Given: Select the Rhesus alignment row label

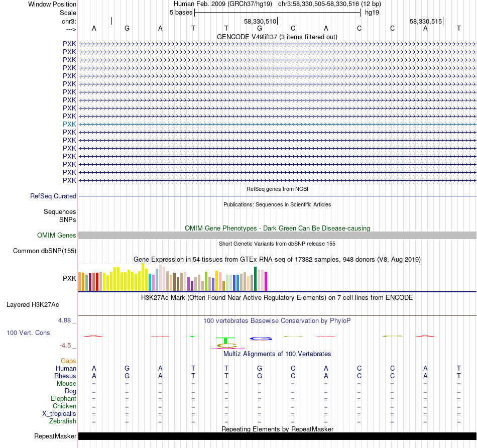Looking at the screenshot, I should point(65,376).
